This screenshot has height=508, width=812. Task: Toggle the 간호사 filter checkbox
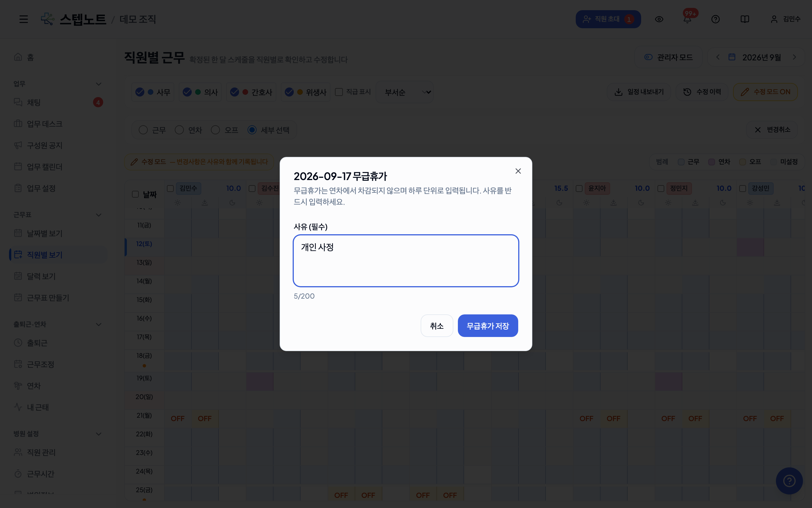tap(235, 92)
